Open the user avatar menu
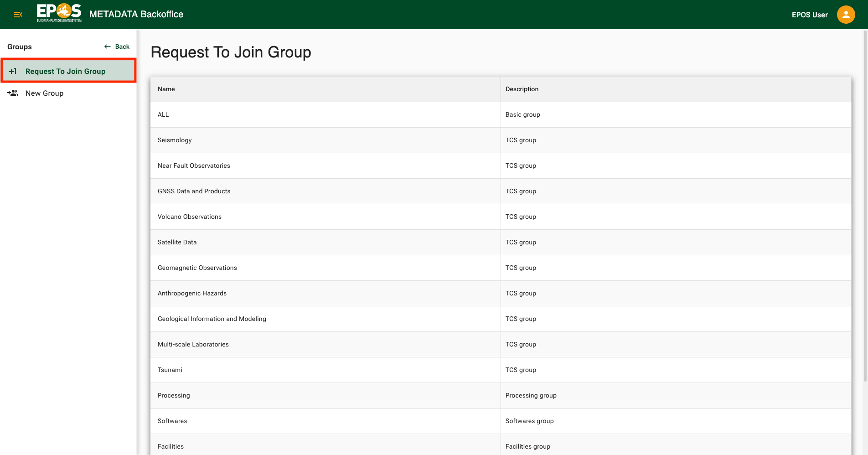The width and height of the screenshot is (868, 455). coord(846,14)
